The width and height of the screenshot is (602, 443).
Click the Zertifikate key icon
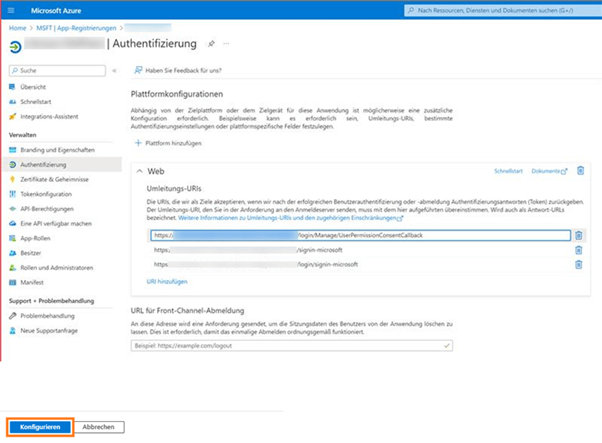tap(12, 179)
